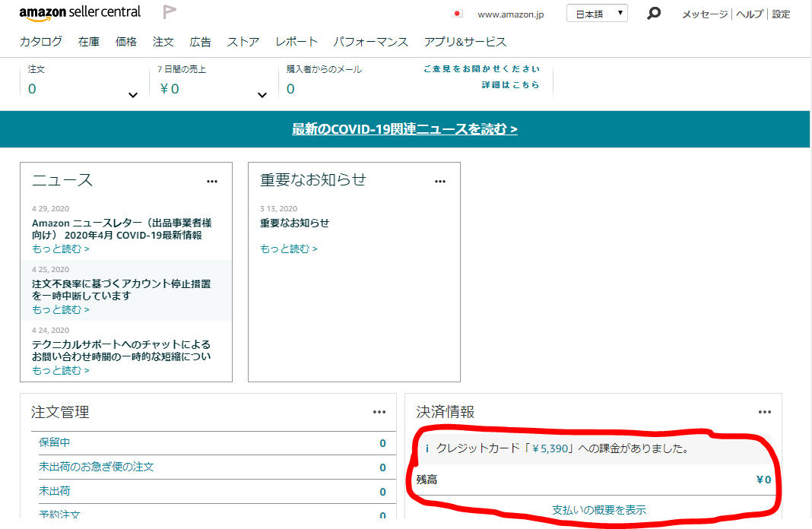Image resolution: width=812 pixels, height=529 pixels.
Task: Open the 重要なお知らせ widget options menu
Action: point(440,181)
